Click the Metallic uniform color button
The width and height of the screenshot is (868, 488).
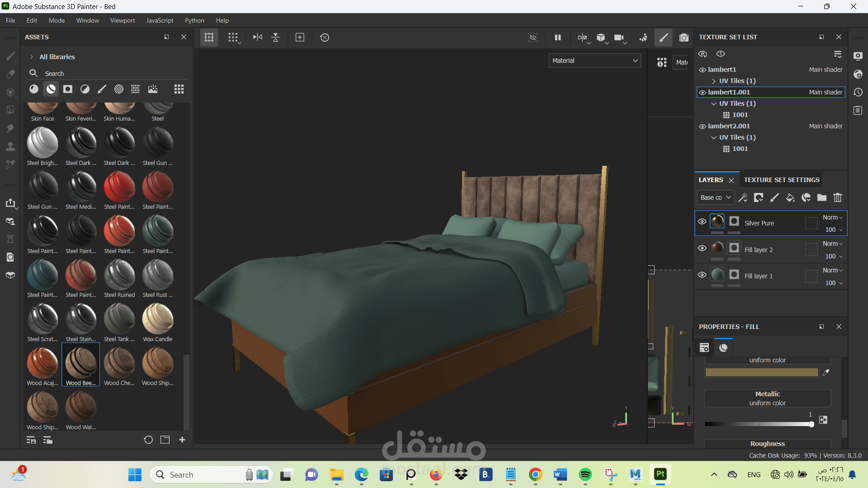click(767, 399)
